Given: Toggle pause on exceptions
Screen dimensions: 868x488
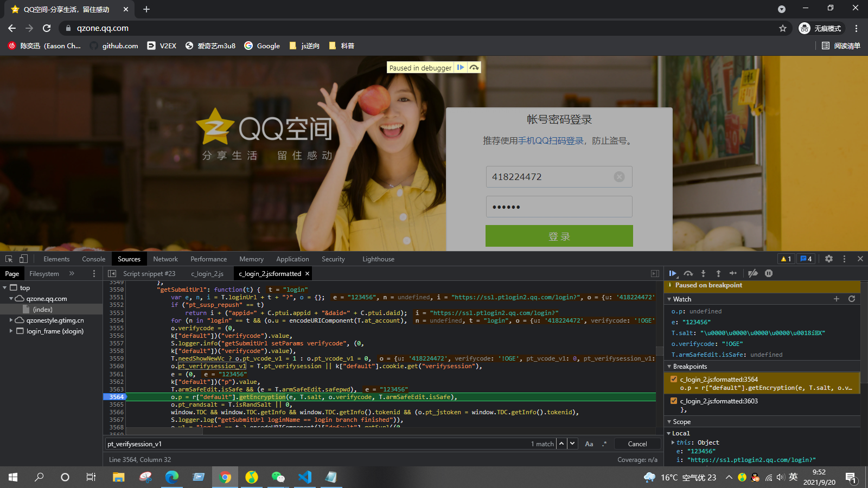Looking at the screenshot, I should pos(769,273).
